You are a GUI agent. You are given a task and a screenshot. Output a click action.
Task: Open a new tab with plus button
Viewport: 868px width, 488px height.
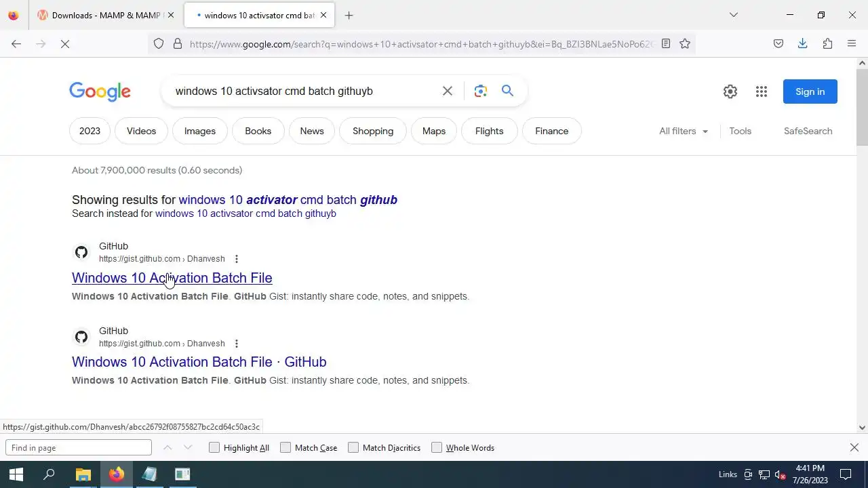349,15
